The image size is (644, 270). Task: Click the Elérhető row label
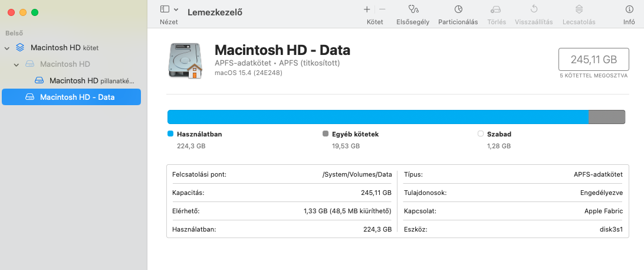click(x=186, y=211)
